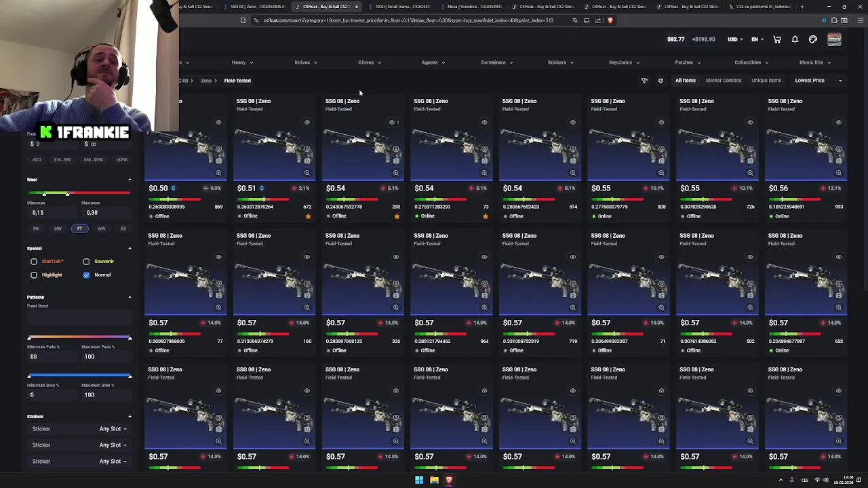Screen dimensions: 868x488
Task: Open the EN language dropdown
Action: (757, 39)
